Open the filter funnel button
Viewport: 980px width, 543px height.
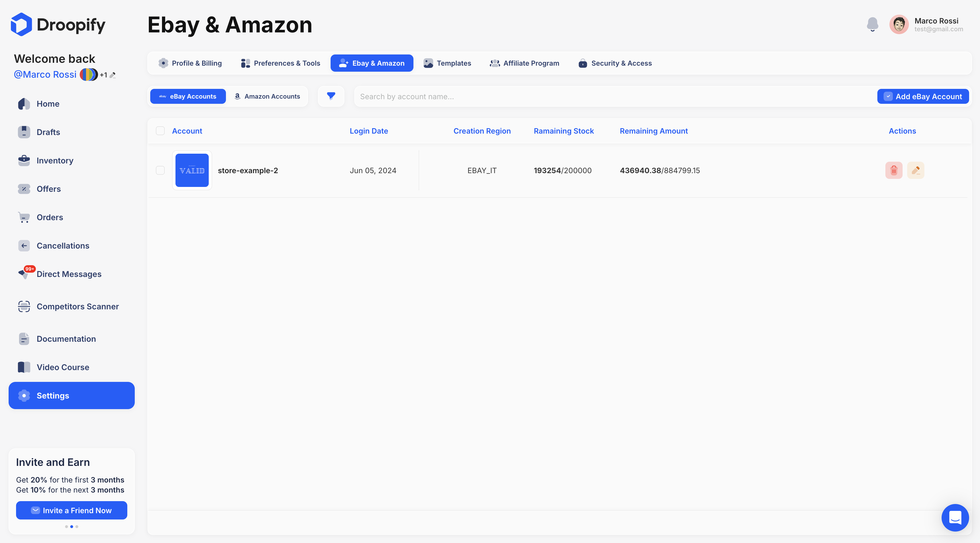[x=331, y=96]
